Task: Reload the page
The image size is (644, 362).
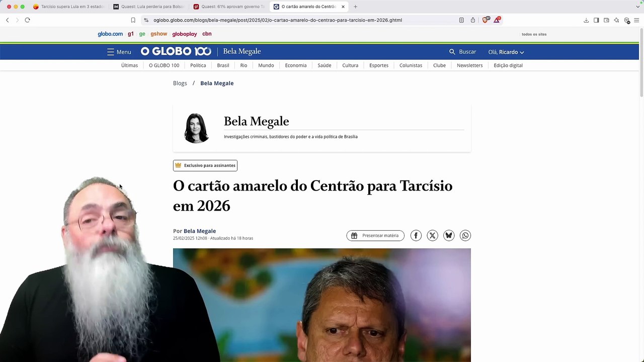Action: click(x=27, y=20)
